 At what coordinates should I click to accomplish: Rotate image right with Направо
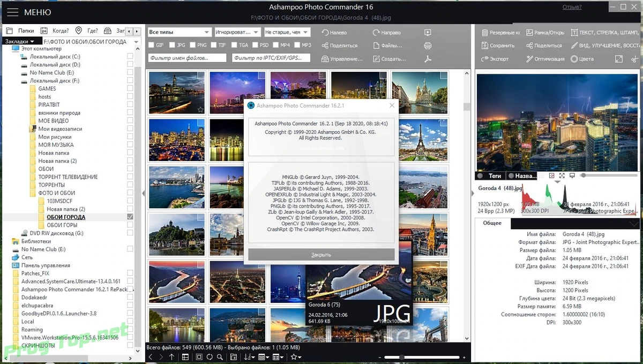coord(387,32)
